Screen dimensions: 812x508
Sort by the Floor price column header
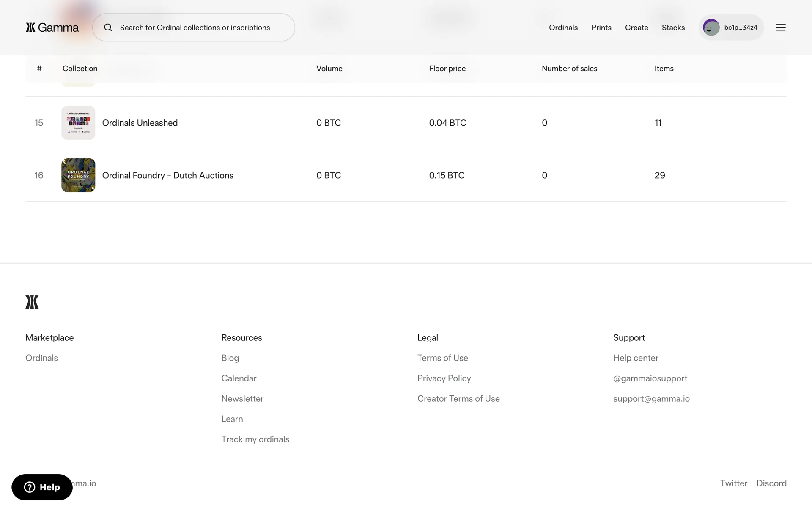pyautogui.click(x=447, y=69)
